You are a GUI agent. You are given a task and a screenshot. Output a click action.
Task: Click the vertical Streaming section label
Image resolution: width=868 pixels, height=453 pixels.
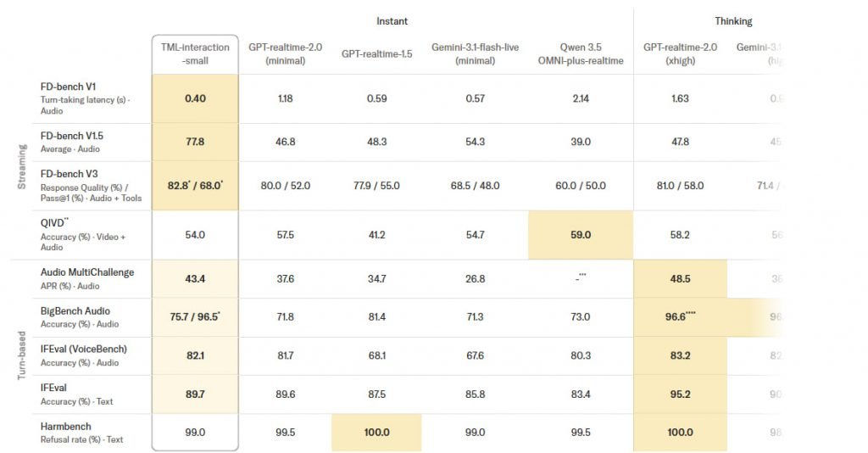click(22, 166)
